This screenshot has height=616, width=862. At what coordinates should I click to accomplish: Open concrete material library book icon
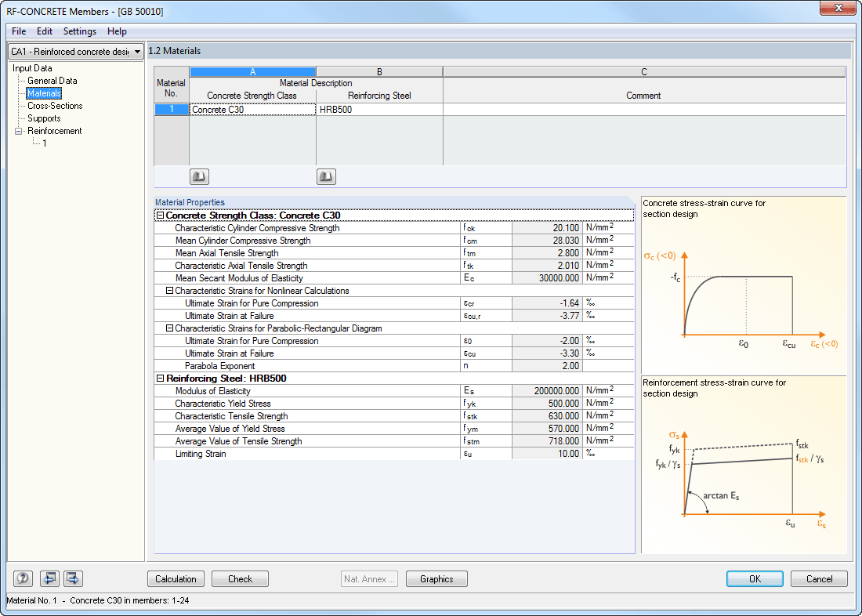point(199,176)
